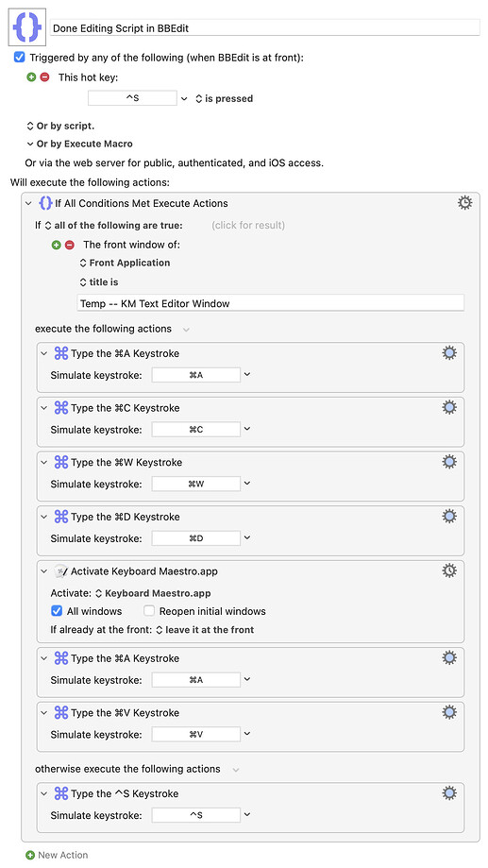
Task: Click first ⌘A simulate keystroke field
Action: pyautogui.click(x=196, y=375)
